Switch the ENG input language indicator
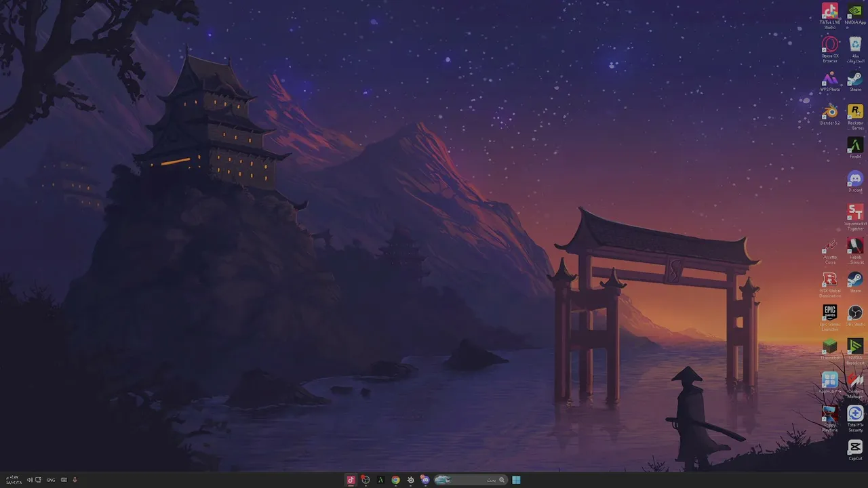Screen dimensions: 868x488 (x=51, y=480)
